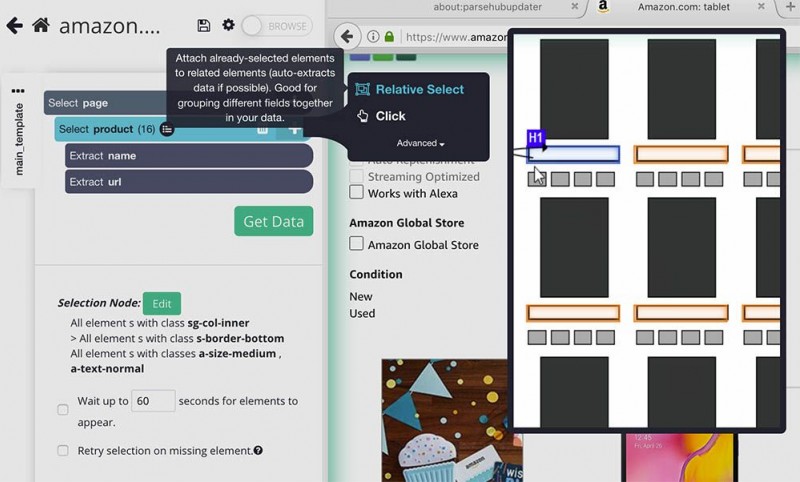
Task: Click the Relative Select icon
Action: tap(362, 89)
